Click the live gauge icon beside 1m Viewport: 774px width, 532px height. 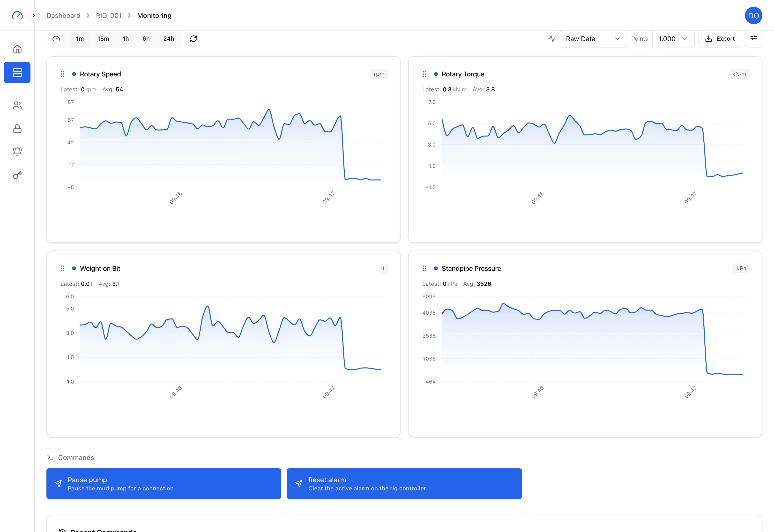click(x=56, y=39)
